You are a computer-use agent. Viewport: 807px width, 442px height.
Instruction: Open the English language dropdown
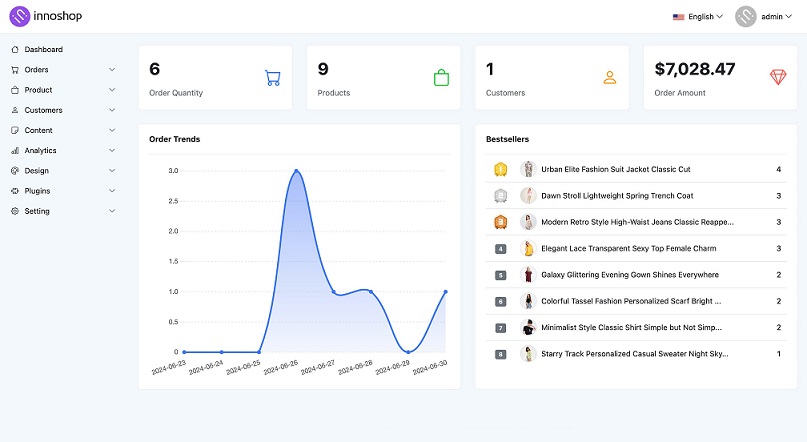[697, 17]
